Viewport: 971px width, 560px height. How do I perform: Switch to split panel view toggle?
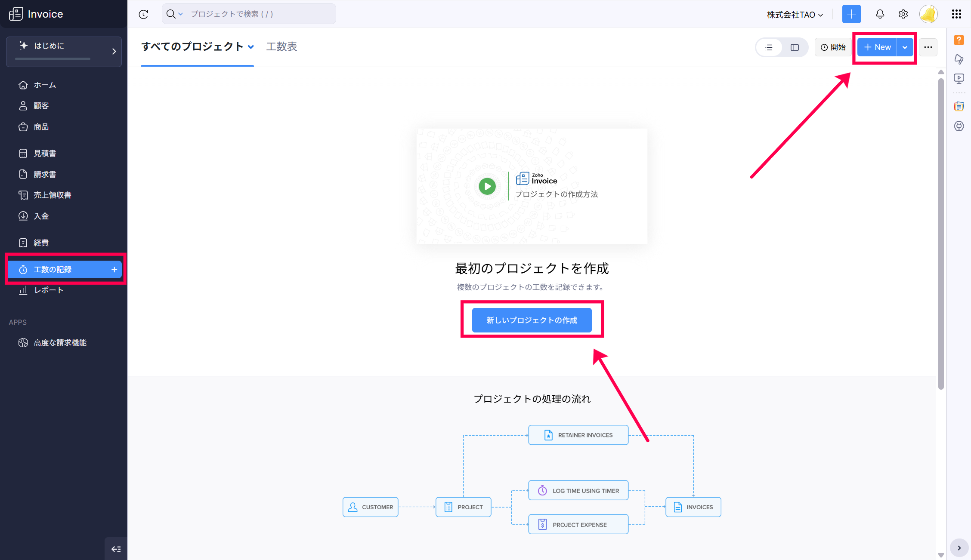click(795, 47)
